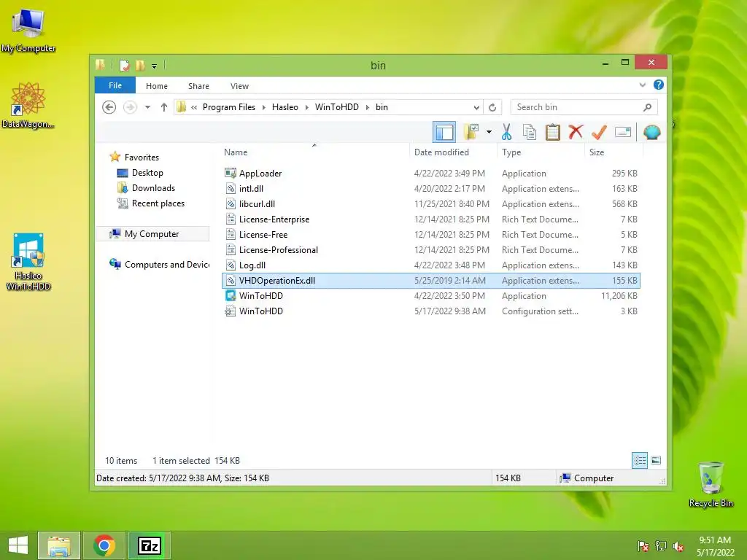
Task: Select the intl.dll file
Action: point(430,189)
